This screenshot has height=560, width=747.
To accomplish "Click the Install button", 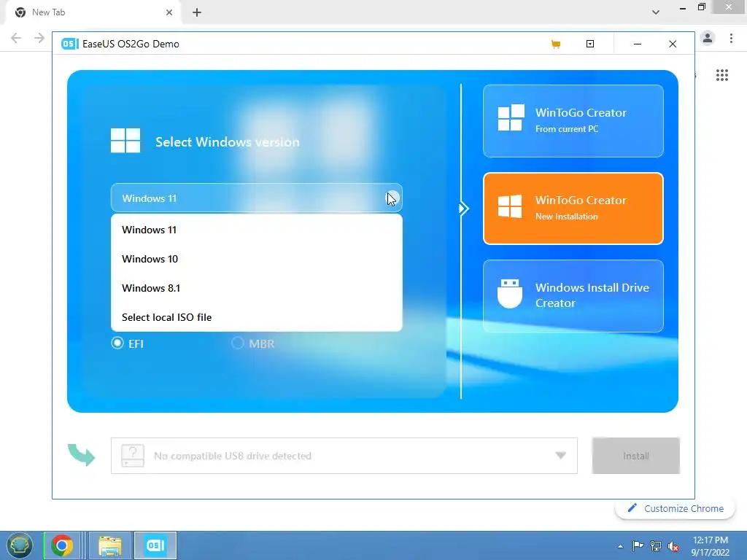I will 635,456.
